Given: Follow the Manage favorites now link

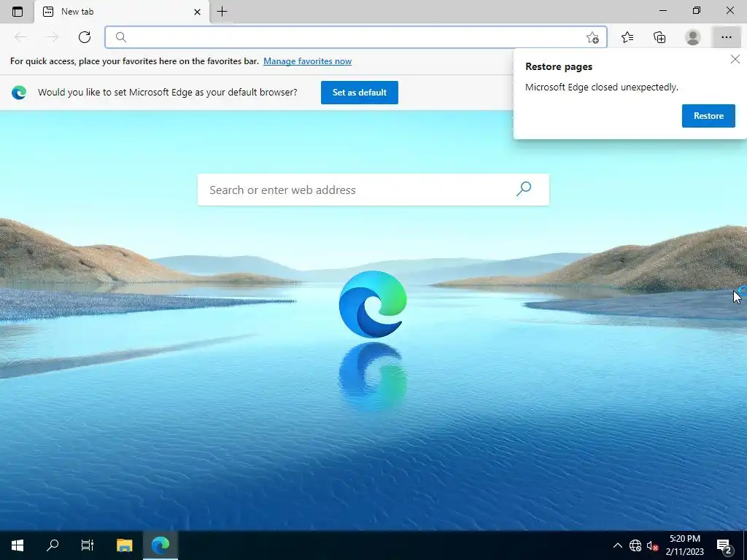Looking at the screenshot, I should click(307, 61).
